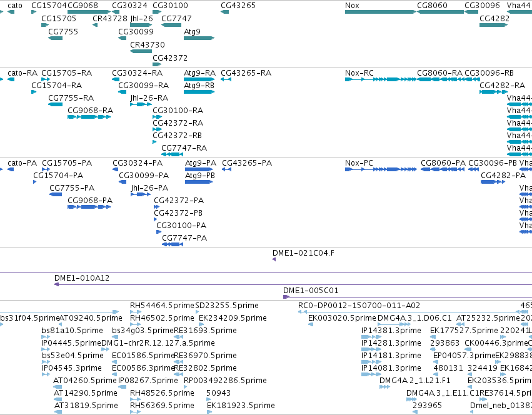Select the Nox-RC transcript exon structure
This screenshot has height=415, width=532.
click(x=381, y=79)
